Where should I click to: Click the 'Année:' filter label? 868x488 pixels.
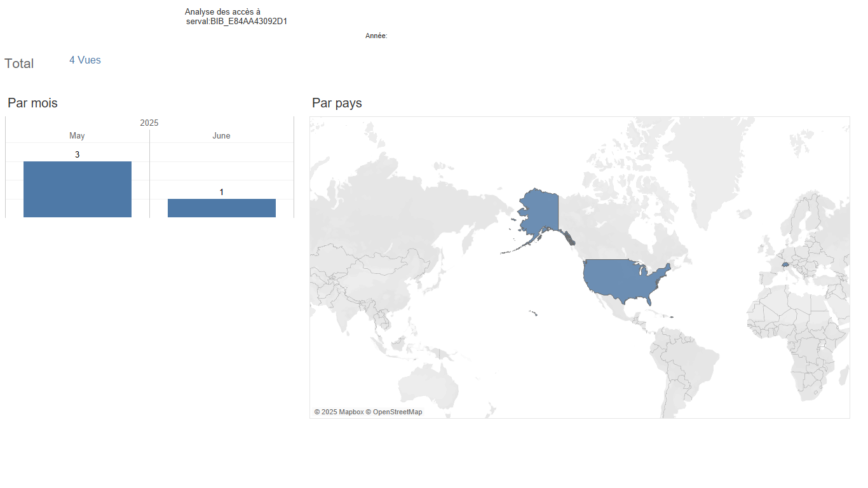coord(376,36)
